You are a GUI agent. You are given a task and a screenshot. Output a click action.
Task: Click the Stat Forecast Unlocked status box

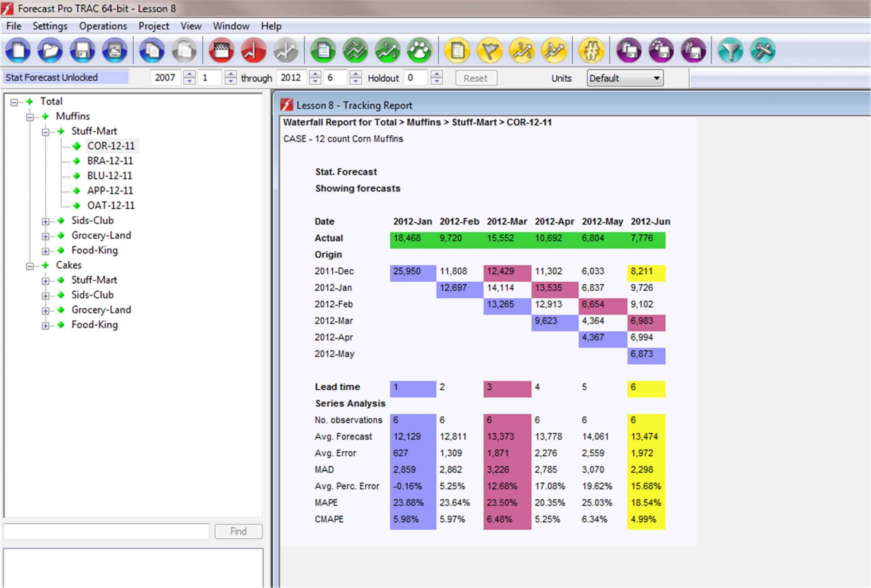[66, 78]
